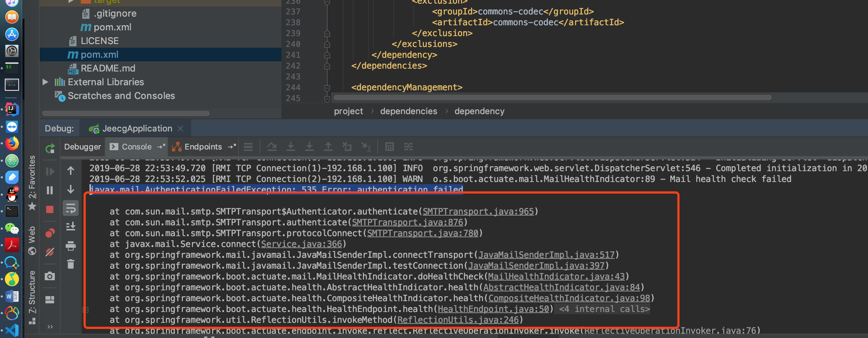This screenshot has height=338, width=868.
Task: Click the dependencies breadcrumb above console
Action: pyautogui.click(x=408, y=111)
